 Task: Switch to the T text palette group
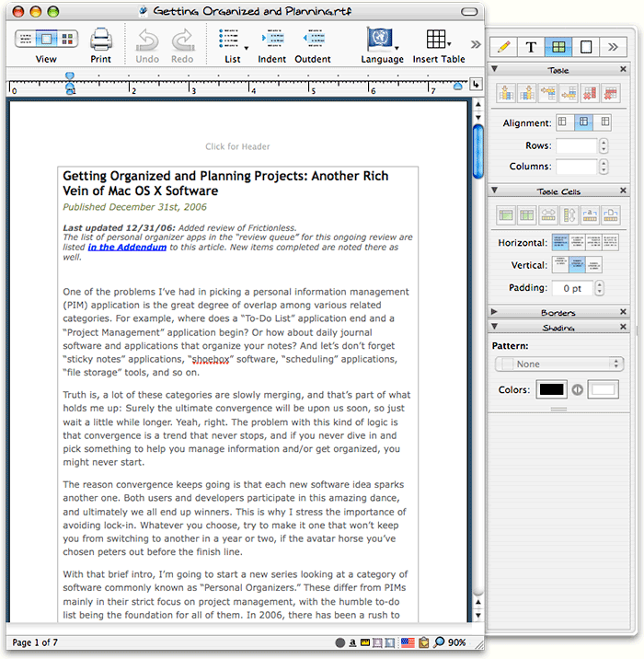point(531,47)
